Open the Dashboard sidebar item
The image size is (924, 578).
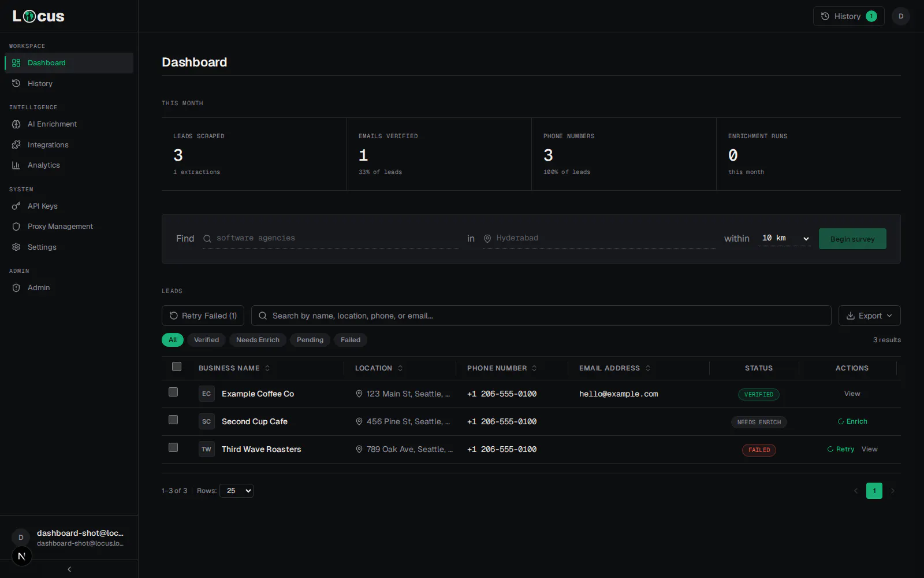(x=69, y=63)
